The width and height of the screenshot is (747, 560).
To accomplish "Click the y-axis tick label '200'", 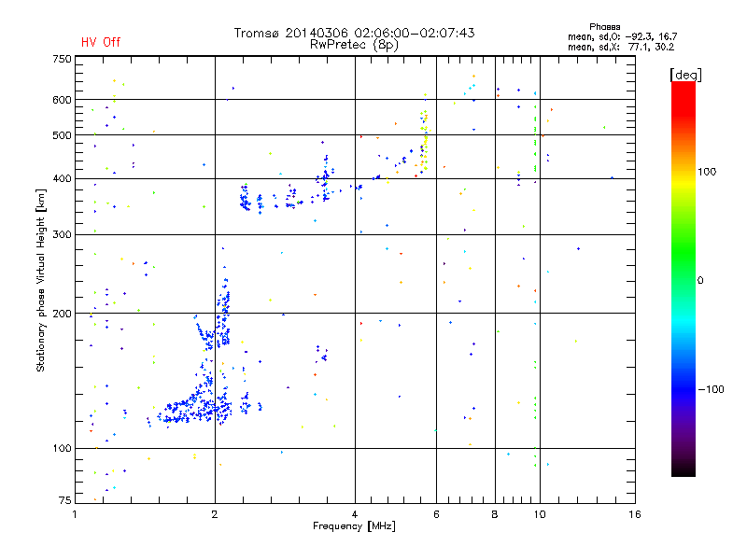I will (x=62, y=314).
